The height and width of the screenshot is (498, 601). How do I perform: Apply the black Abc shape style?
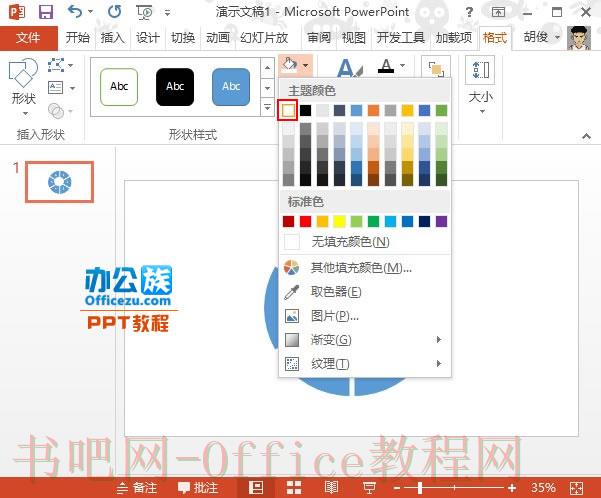pyautogui.click(x=175, y=87)
